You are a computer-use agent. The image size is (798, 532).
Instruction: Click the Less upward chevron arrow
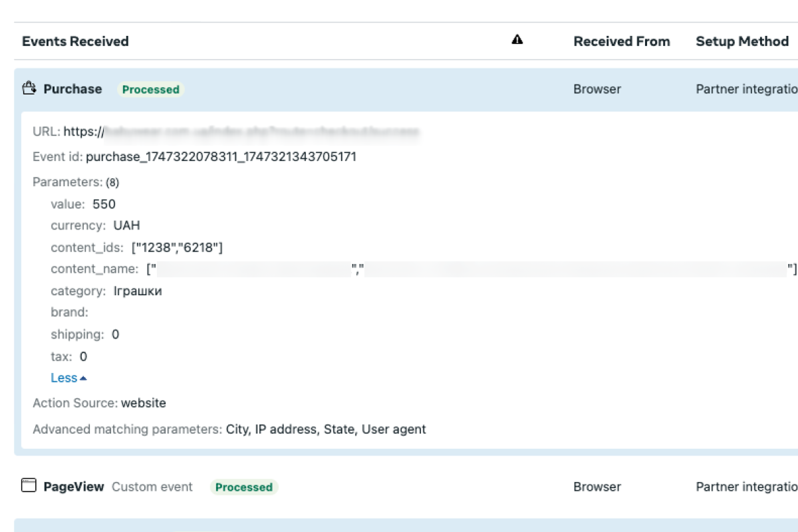(x=84, y=377)
